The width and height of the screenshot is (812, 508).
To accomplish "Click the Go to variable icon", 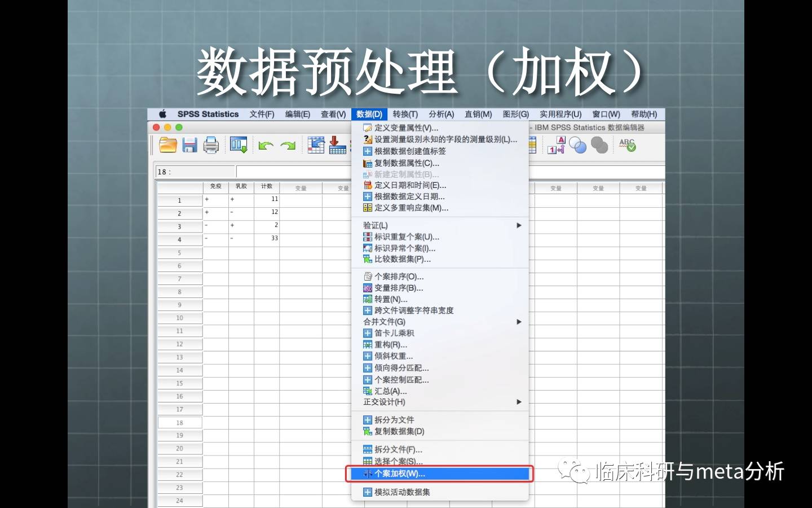I will click(x=337, y=145).
